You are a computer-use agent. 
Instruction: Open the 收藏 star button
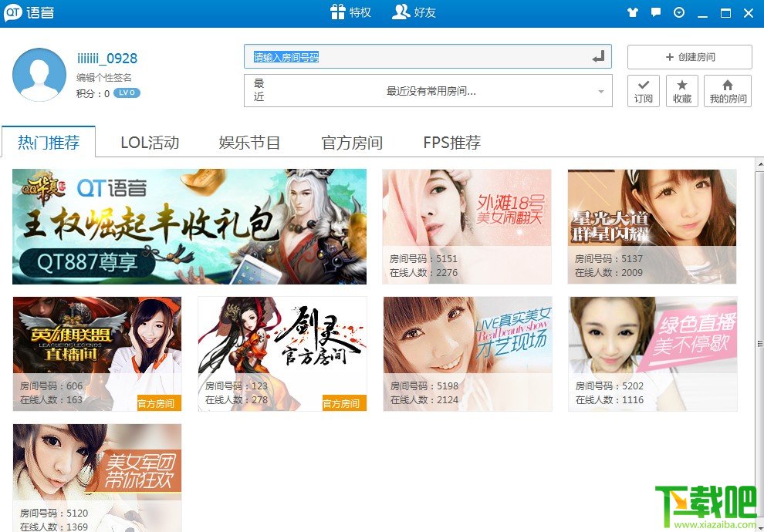click(681, 91)
